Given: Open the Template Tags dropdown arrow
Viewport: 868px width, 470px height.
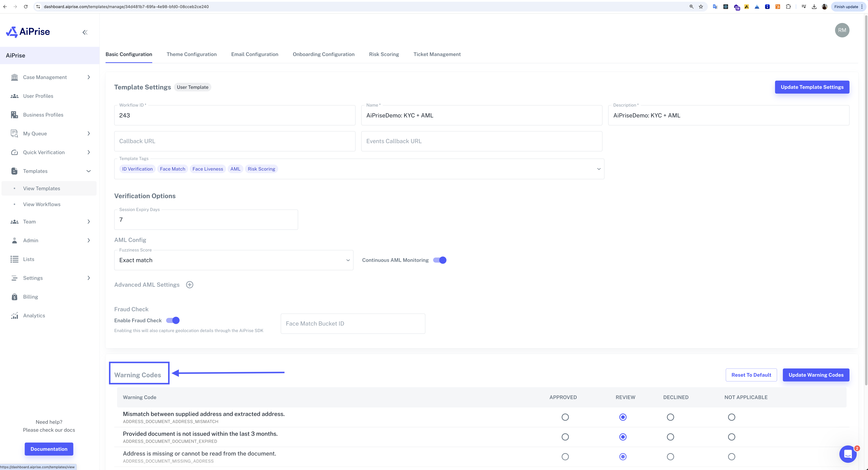Looking at the screenshot, I should click(599, 169).
